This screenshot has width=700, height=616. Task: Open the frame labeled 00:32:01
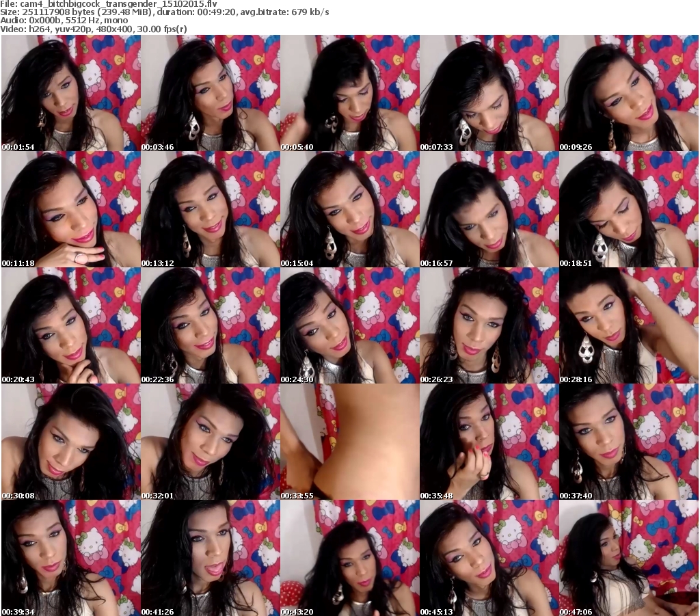211,442
